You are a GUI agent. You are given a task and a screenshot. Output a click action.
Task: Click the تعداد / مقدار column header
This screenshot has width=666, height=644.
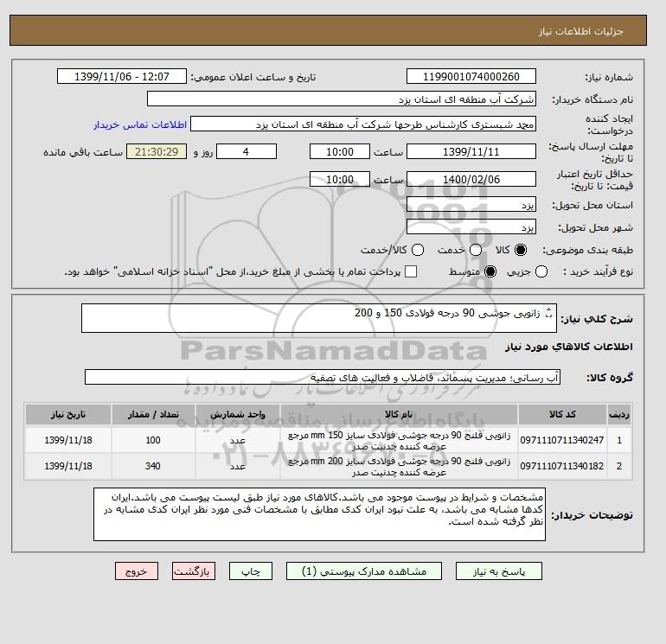click(153, 414)
